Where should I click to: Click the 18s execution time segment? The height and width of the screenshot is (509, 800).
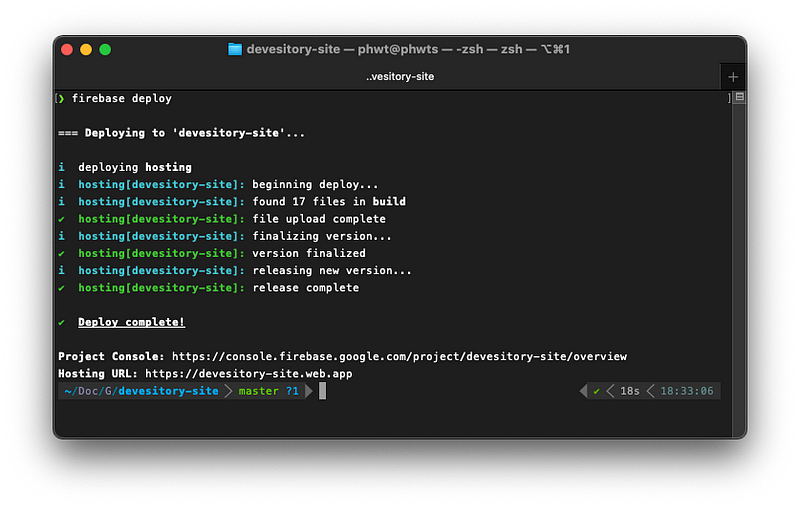point(630,391)
